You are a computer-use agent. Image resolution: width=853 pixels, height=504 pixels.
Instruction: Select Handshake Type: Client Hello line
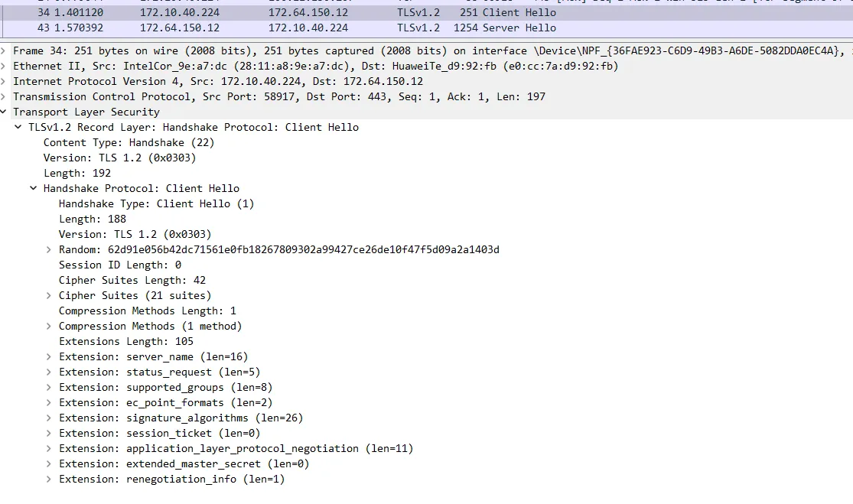pyautogui.click(x=156, y=203)
